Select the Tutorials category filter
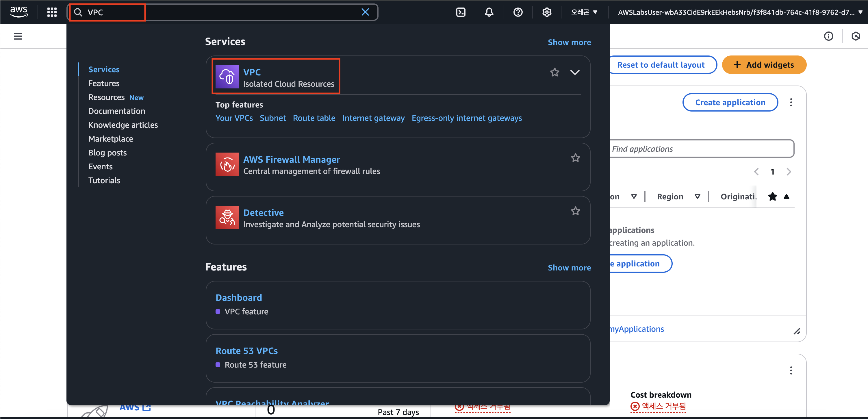 click(104, 180)
